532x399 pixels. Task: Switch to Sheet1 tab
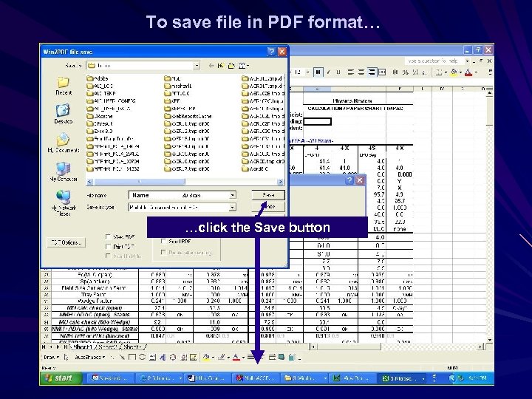(x=83, y=347)
